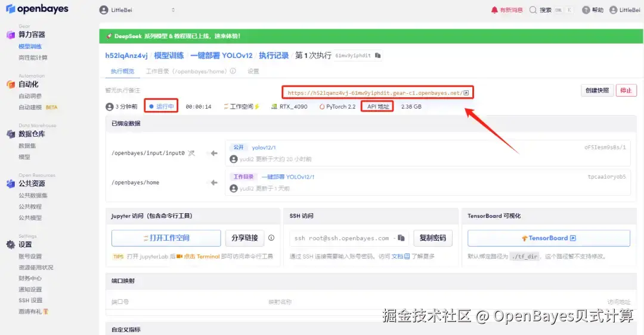This screenshot has height=335, width=644.
Task: Open SSH 设置 in the sidebar
Action: point(30,300)
